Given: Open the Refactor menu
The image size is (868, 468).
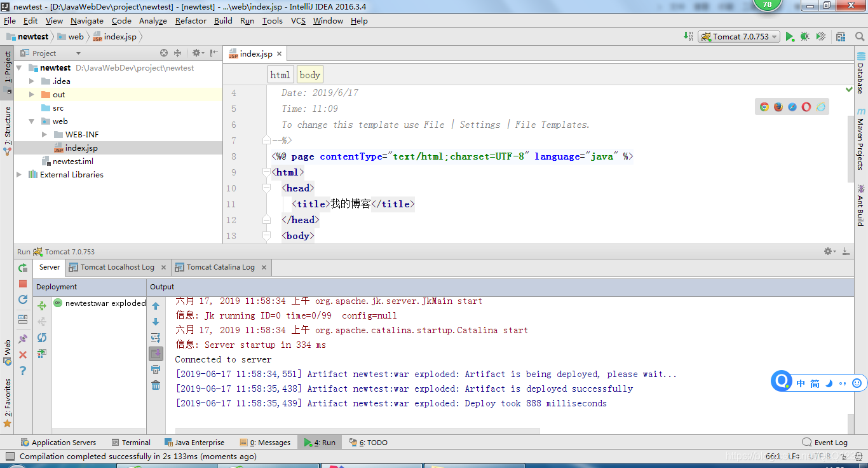Looking at the screenshot, I should (191, 20).
